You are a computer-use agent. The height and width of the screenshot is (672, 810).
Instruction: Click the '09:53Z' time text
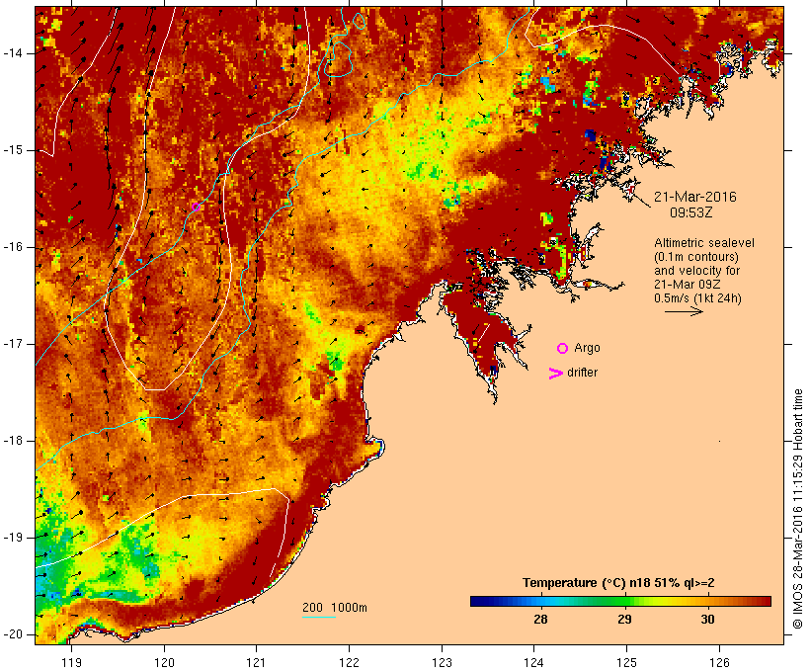(x=691, y=212)
